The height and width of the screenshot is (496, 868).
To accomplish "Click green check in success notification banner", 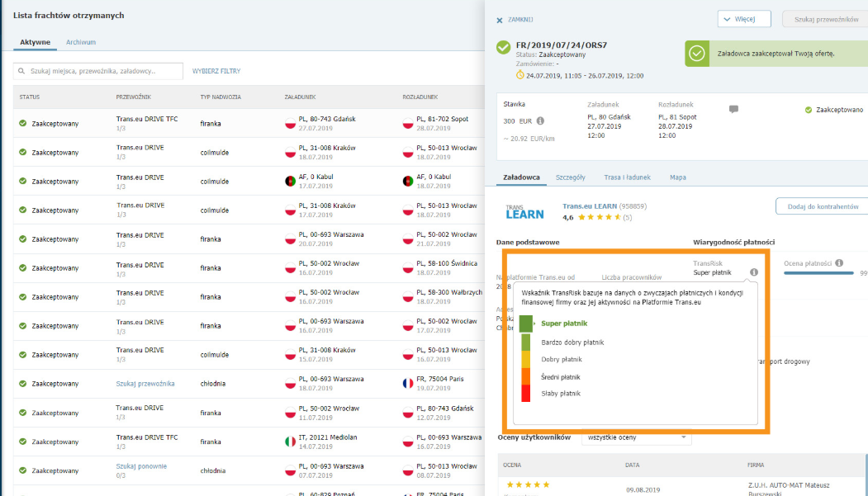I will [697, 54].
